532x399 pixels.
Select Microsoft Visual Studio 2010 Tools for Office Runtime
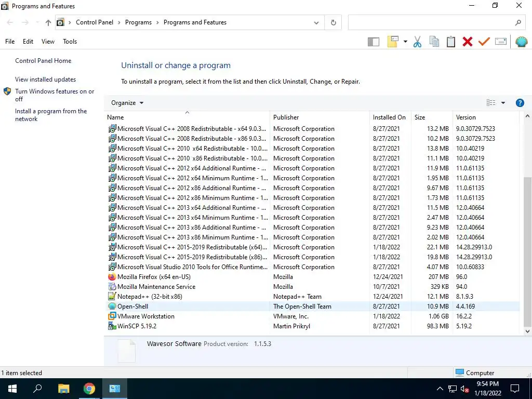[312, 267]
